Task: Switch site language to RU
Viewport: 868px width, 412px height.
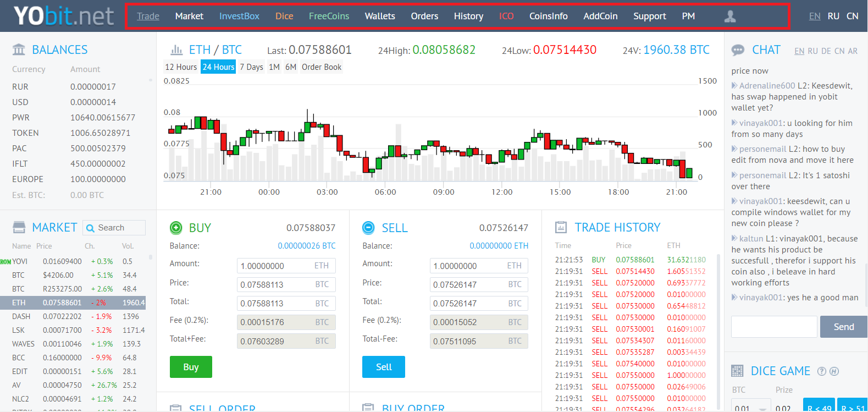Action: click(833, 17)
